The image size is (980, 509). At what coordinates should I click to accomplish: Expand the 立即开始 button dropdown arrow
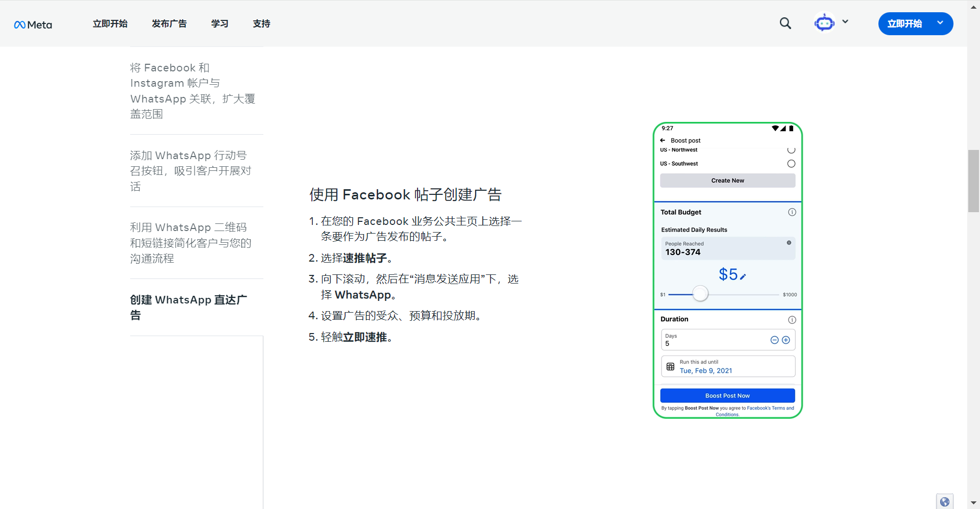[x=940, y=23]
